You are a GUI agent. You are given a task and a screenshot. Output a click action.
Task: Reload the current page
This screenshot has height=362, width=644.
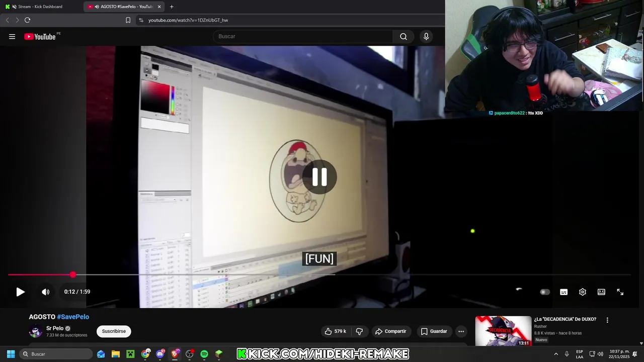[27, 20]
